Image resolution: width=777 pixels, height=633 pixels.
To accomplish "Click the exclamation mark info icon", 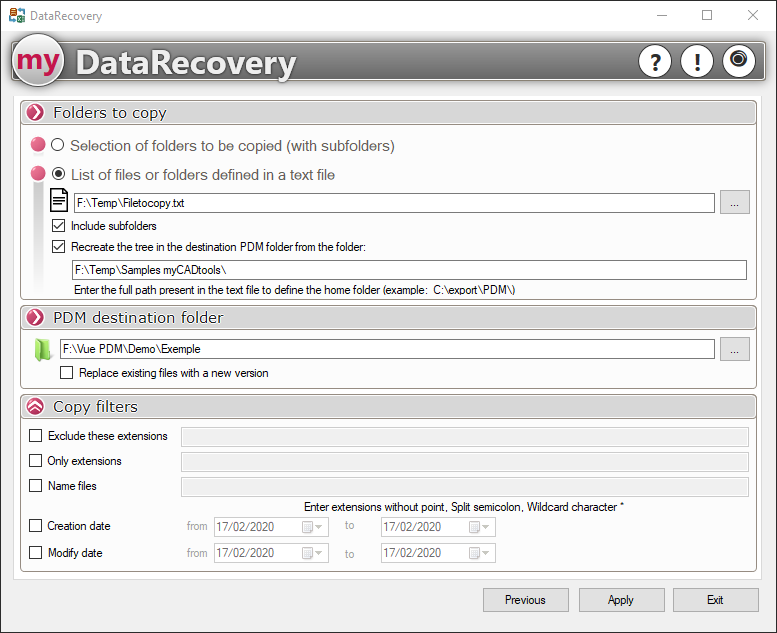I will (696, 62).
